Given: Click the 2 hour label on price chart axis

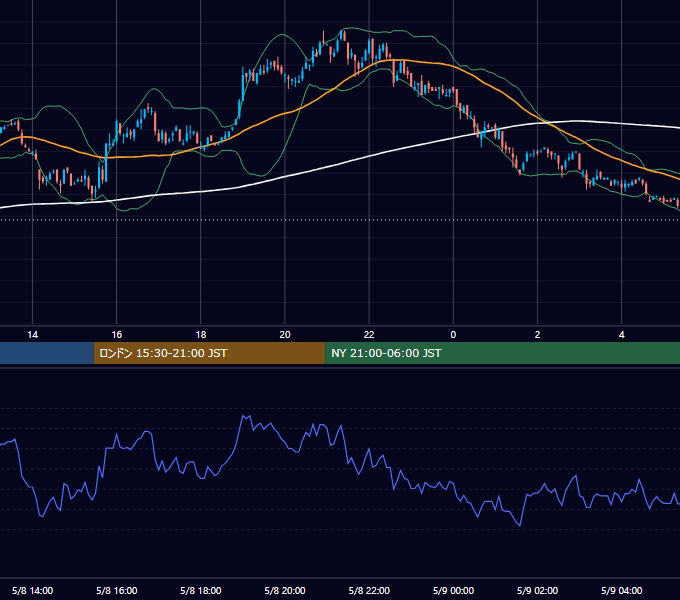Looking at the screenshot, I should coord(537,335).
